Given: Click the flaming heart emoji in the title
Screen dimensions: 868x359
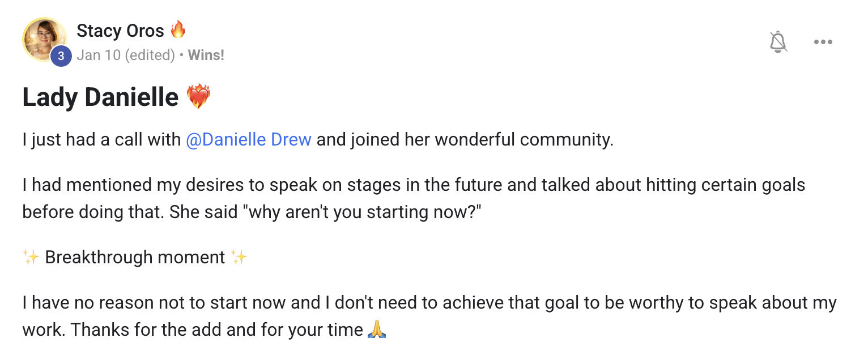Looking at the screenshot, I should 198,97.
